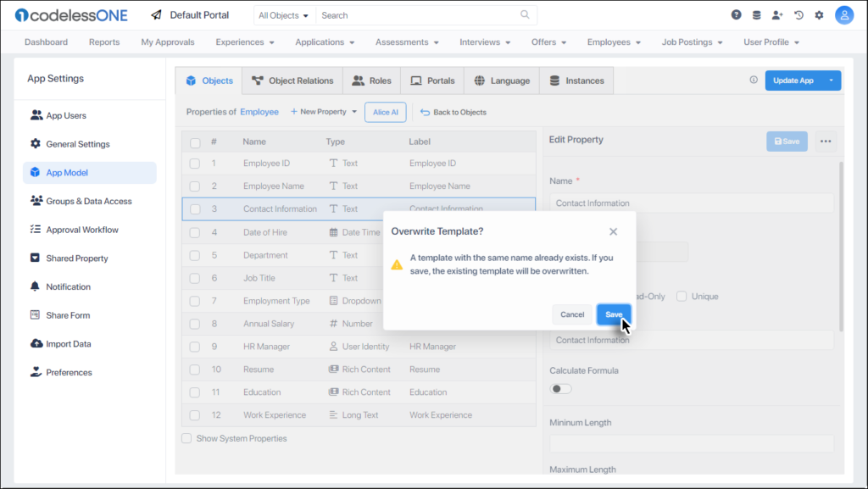This screenshot has width=868, height=489.
Task: Click the Default Portal paper plane icon
Action: tap(157, 15)
